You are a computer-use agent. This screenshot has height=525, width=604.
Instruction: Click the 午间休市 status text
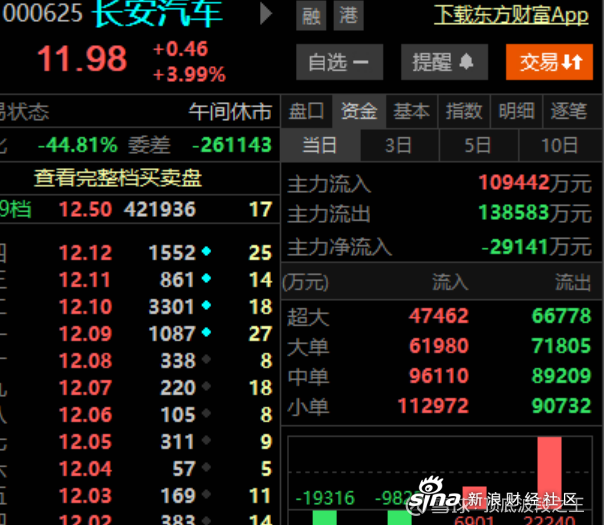(230, 112)
